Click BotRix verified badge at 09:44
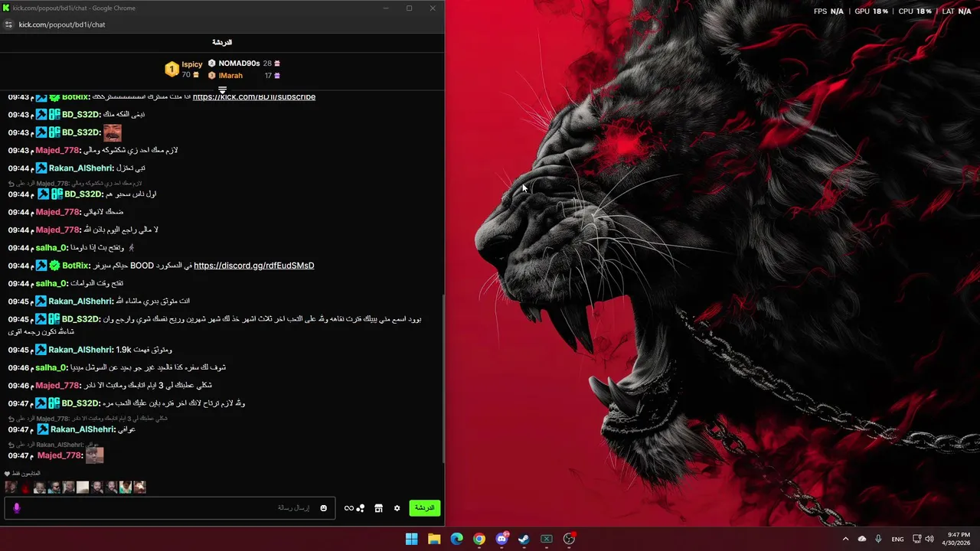The height and width of the screenshot is (551, 980). pos(54,266)
